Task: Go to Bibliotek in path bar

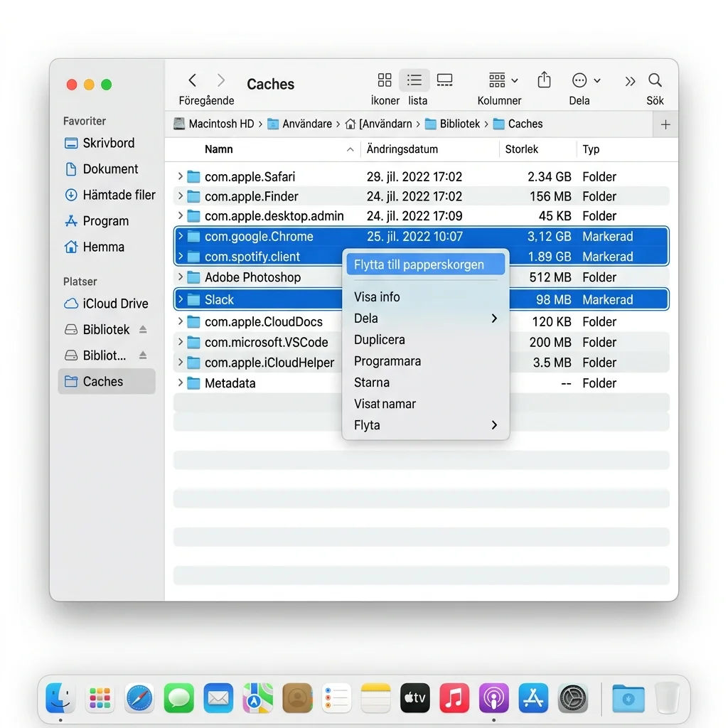Action: coord(453,124)
